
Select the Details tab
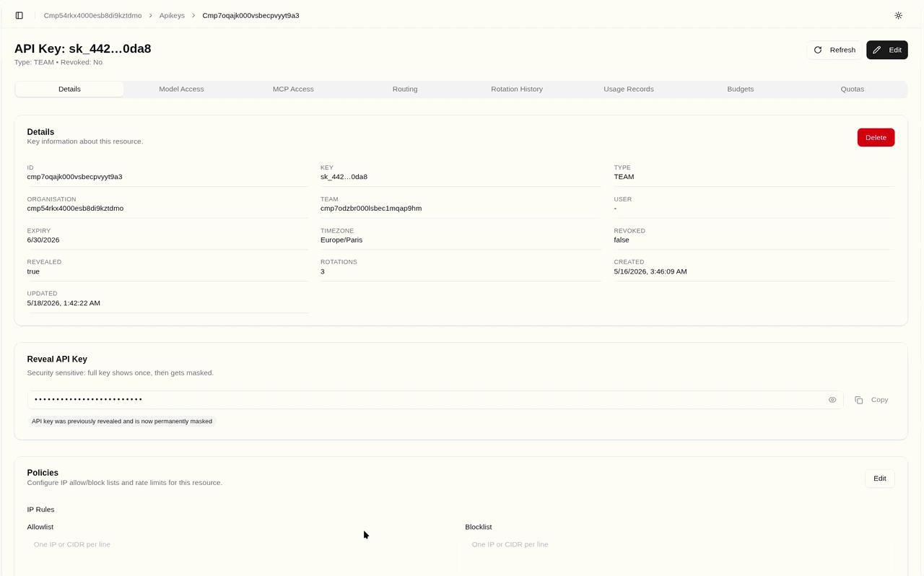69,89
